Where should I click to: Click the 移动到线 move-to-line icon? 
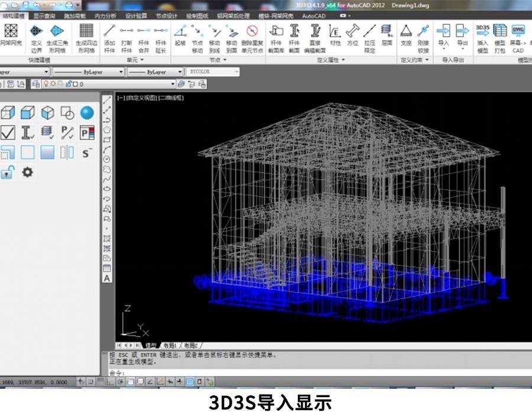pos(215,38)
